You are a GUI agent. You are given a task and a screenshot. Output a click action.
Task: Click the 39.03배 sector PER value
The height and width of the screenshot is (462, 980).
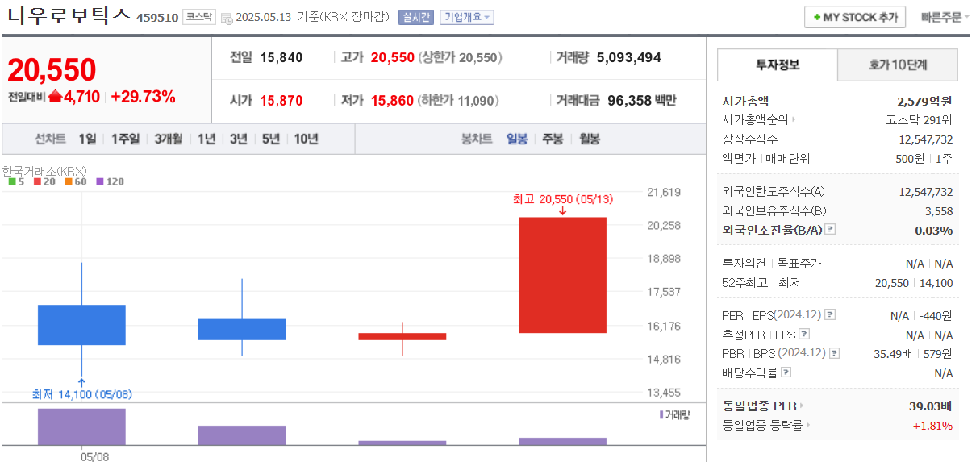(x=931, y=406)
